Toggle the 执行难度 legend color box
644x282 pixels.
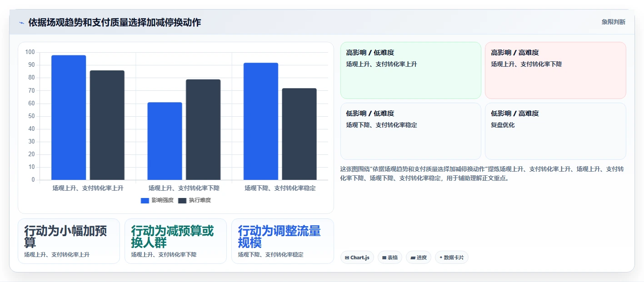(x=182, y=200)
